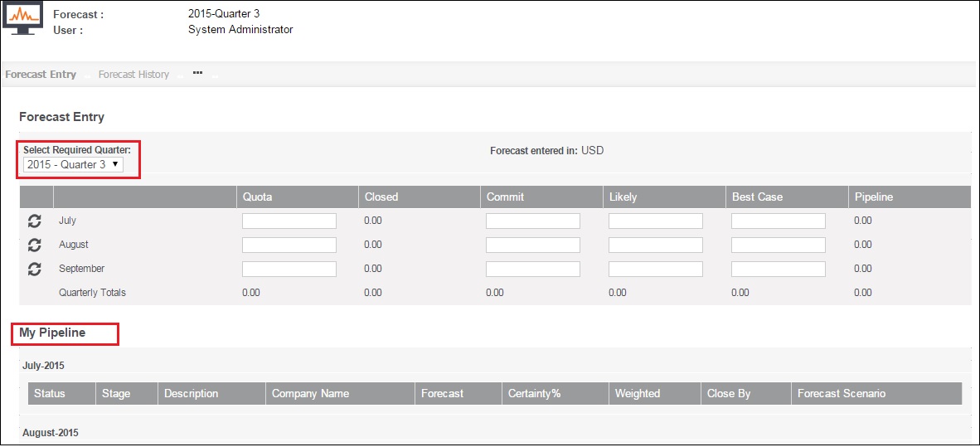Click the September row label
Screen dimensions: 980x447
[82, 269]
